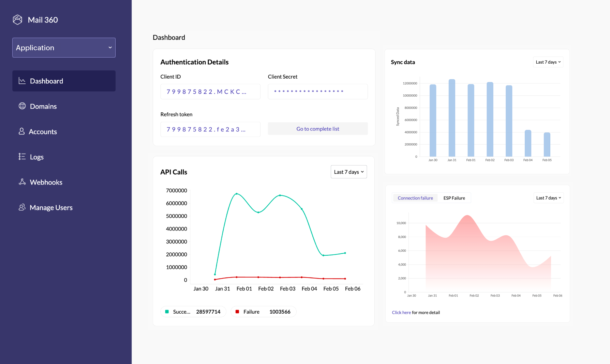Viewport: 610px width, 364px height.
Task: Click the Domains globe icon
Action: click(x=22, y=106)
